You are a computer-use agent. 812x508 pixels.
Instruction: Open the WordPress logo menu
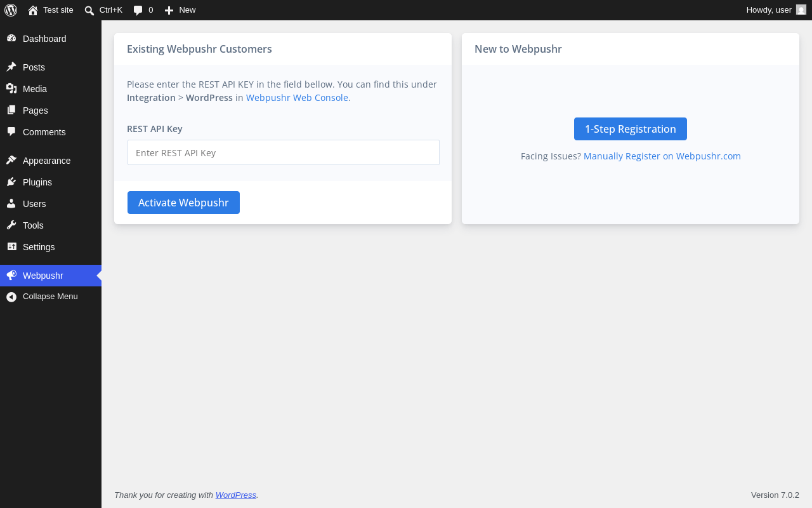(11, 10)
